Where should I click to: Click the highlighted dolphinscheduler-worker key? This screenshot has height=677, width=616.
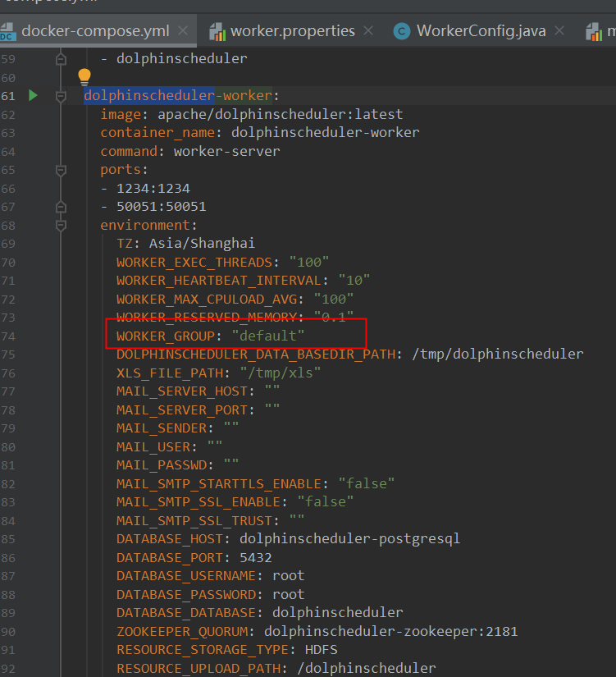point(178,95)
